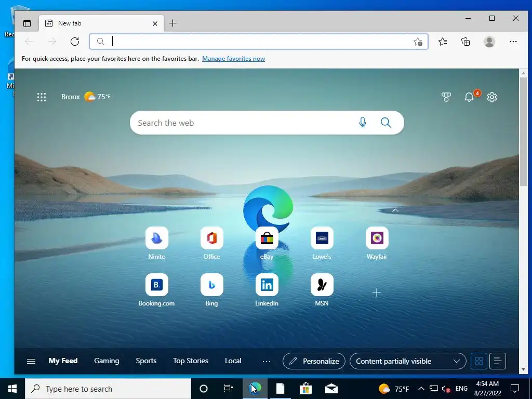Viewport: 532px width, 399px height.
Task: Open the feed hamburger menu
Action: (x=31, y=361)
